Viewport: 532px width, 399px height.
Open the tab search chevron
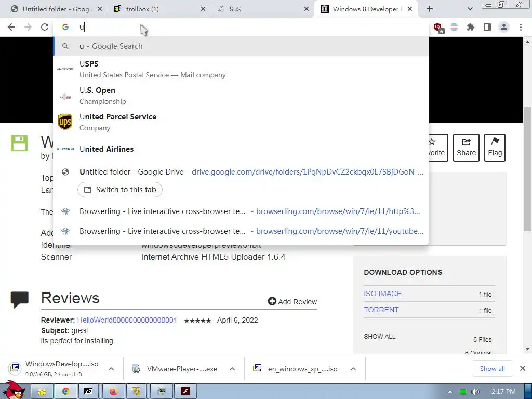click(x=470, y=9)
